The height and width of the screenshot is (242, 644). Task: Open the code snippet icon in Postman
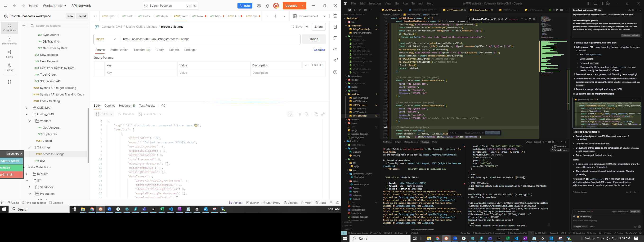(335, 49)
